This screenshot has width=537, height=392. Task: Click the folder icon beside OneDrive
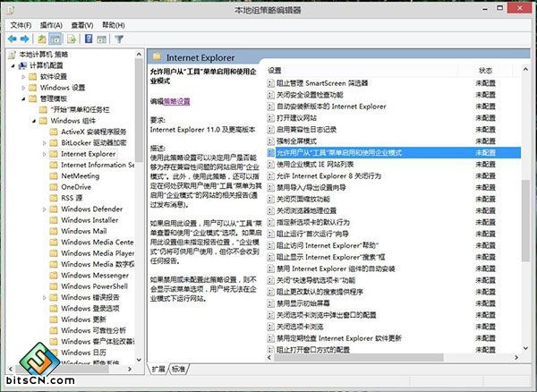pos(54,187)
